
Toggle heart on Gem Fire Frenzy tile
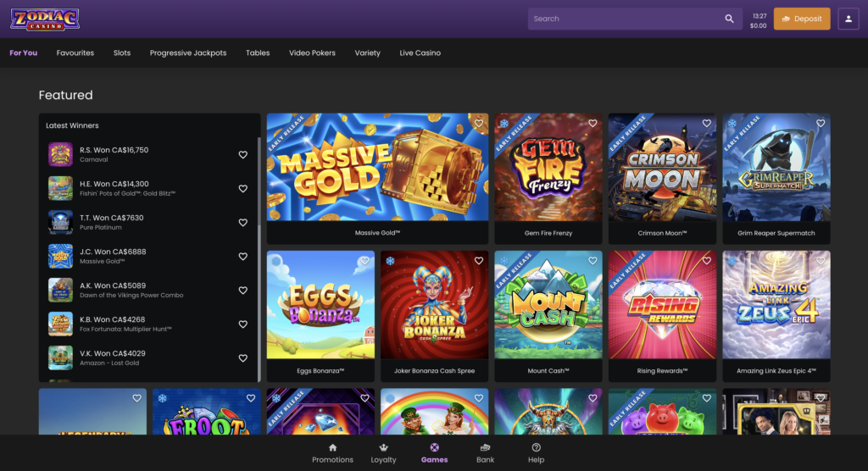[593, 124]
